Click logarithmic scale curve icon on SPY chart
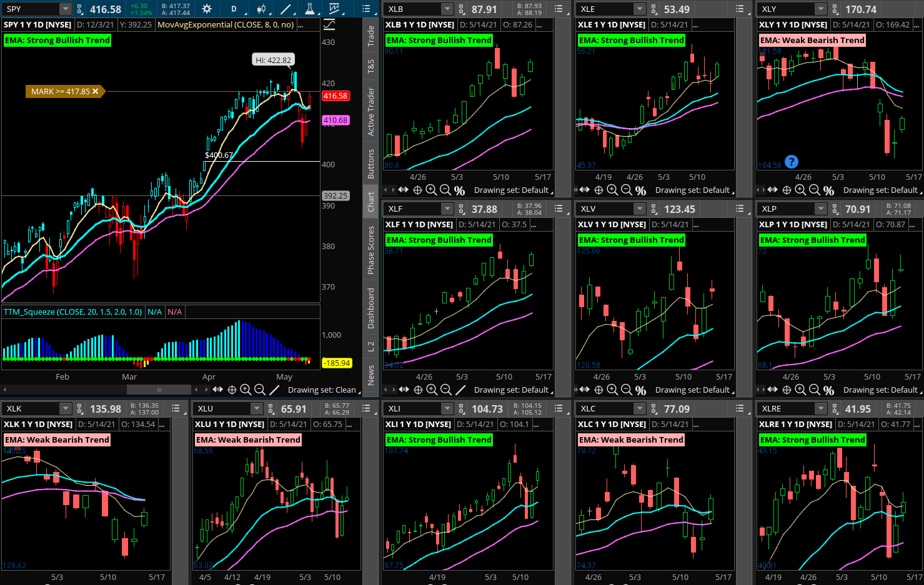Viewport: 924px width, 585px height. point(329,25)
